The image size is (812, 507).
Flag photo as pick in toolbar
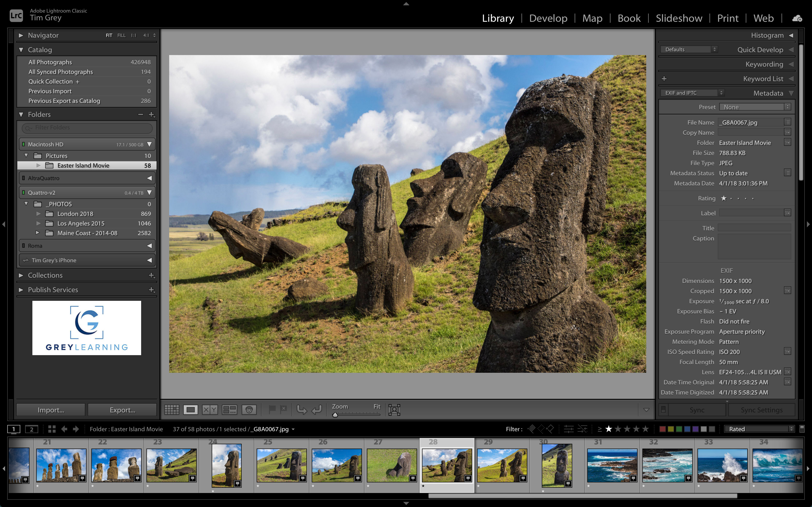pos(272,409)
